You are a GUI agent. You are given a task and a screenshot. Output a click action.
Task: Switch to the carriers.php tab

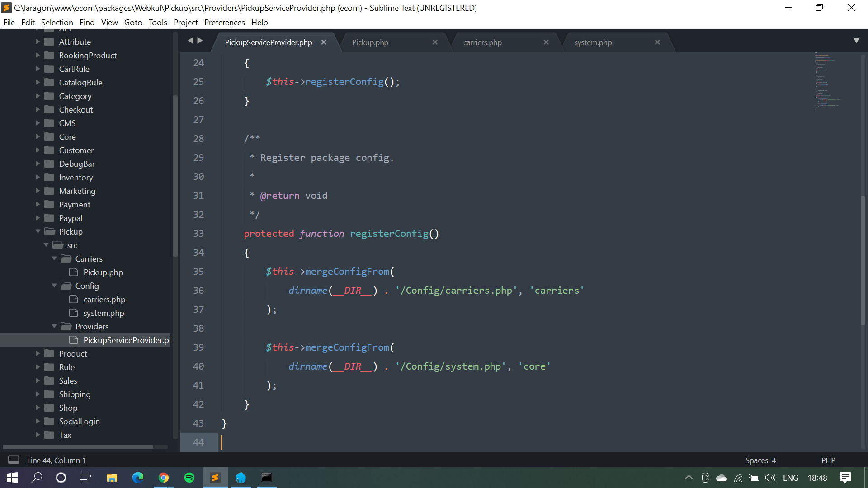pos(482,42)
